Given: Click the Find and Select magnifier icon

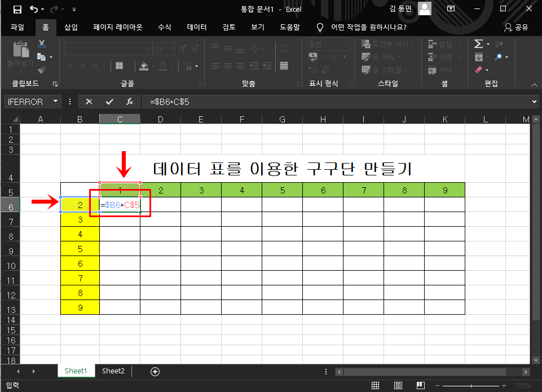Looking at the screenshot, I should (x=498, y=57).
